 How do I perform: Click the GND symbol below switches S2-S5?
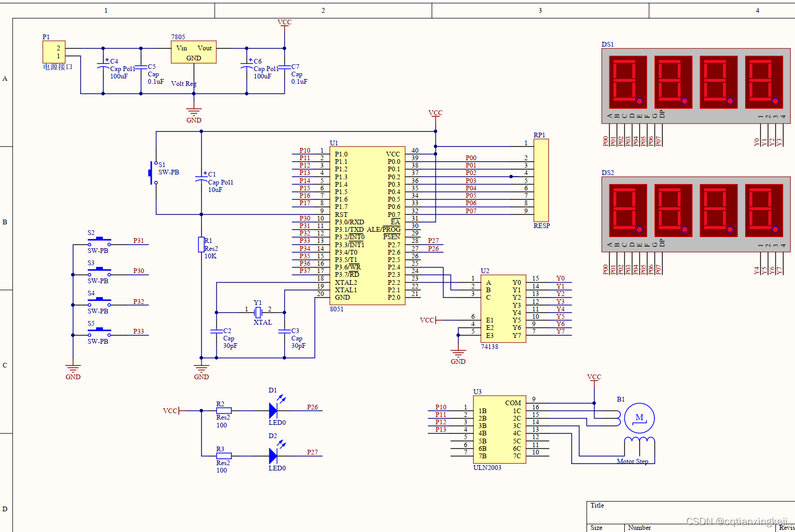tap(73, 372)
